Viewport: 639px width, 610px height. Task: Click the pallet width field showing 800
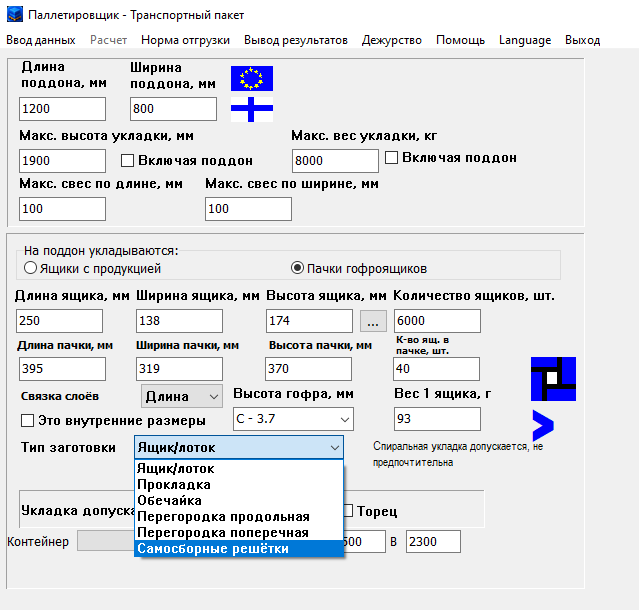[x=173, y=109]
